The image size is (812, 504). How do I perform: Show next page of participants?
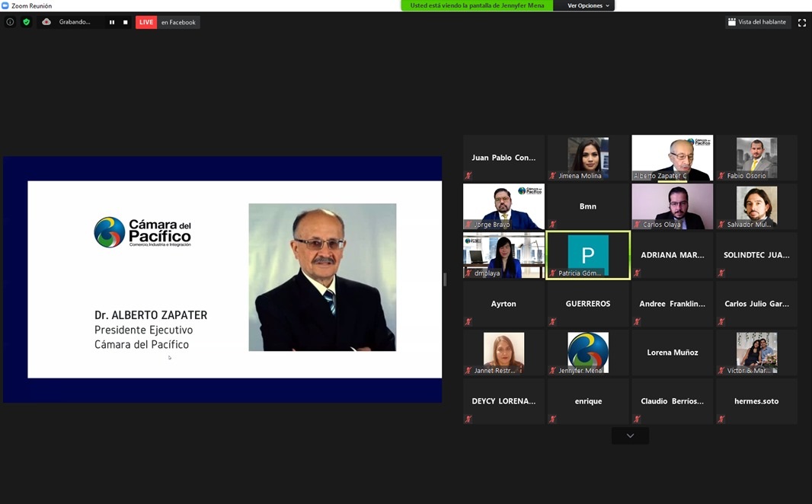(630, 435)
